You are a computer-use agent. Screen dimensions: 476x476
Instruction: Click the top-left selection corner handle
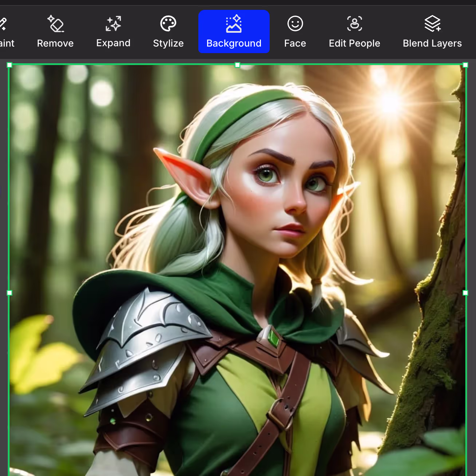click(9, 65)
